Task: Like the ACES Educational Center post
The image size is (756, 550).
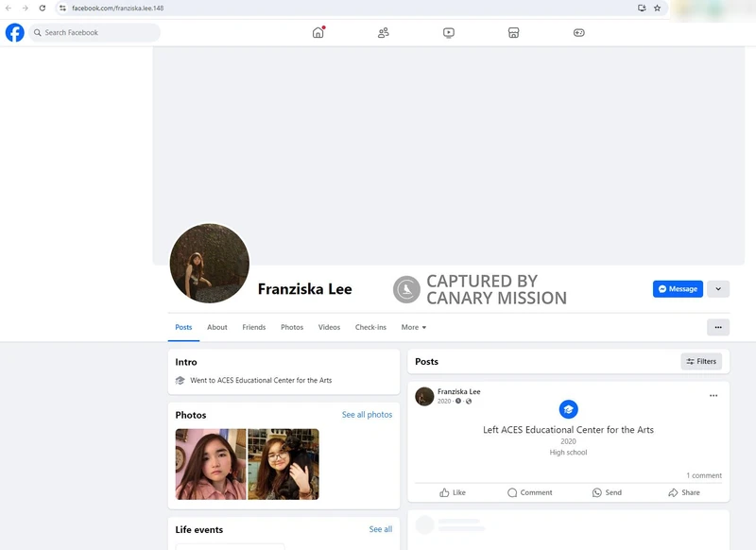Action: [453, 492]
